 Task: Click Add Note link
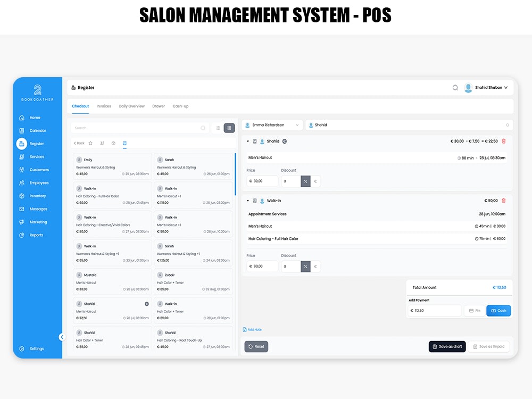(252, 330)
